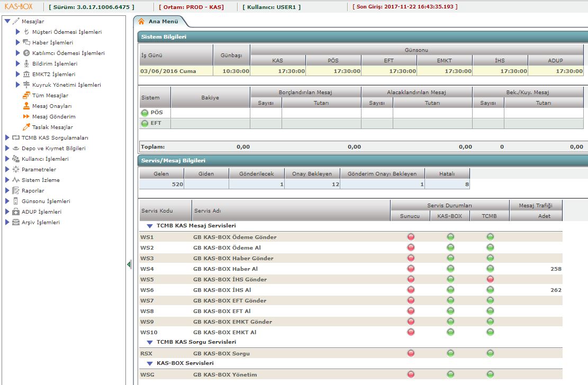Image resolution: width=588 pixels, height=385 pixels.
Task: Click the Servis Kodu column header
Action: tap(165, 210)
